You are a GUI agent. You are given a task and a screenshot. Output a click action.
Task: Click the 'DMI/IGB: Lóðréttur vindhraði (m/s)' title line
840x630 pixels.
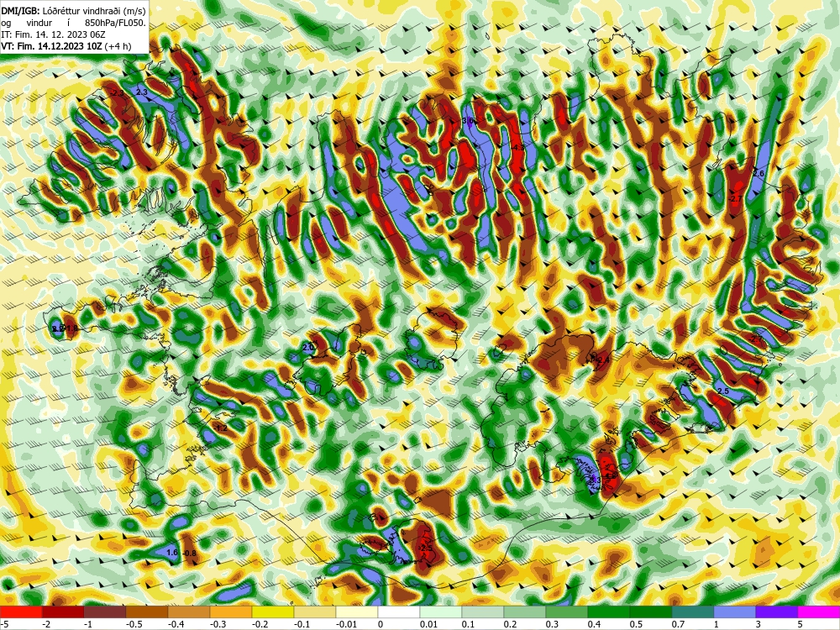click(x=73, y=11)
